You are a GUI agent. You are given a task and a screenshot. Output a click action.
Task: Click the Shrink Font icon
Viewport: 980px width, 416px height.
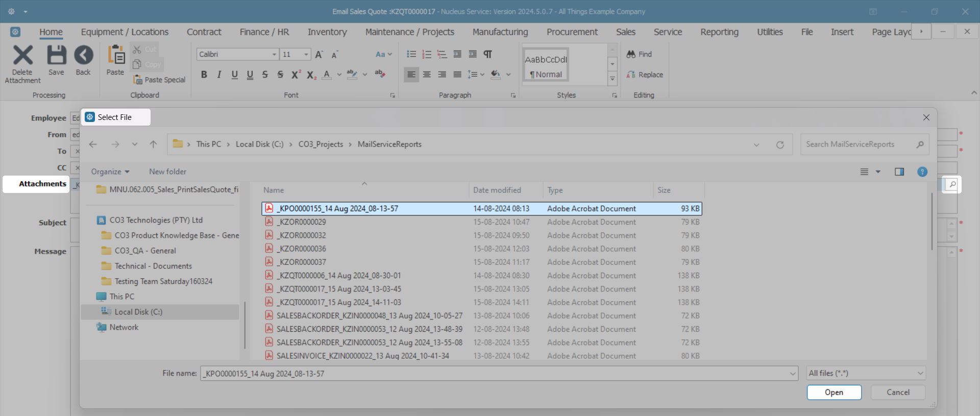(x=335, y=55)
